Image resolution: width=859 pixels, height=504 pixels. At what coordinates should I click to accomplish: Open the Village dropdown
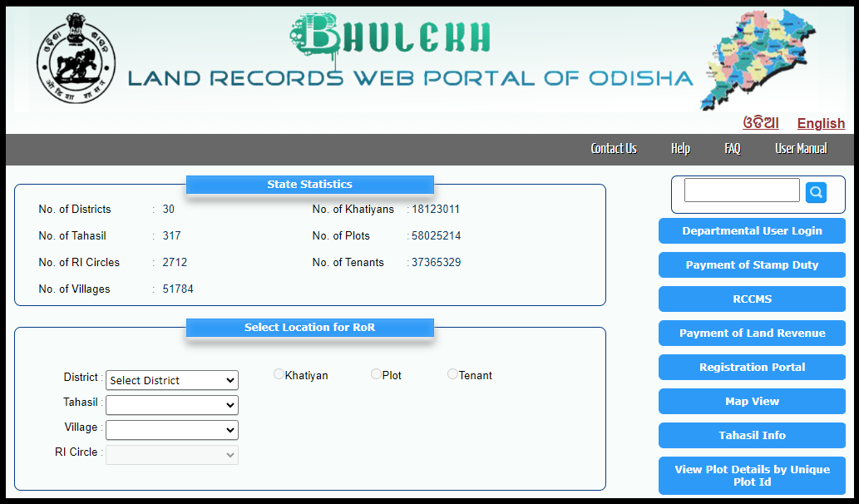pyautogui.click(x=172, y=430)
